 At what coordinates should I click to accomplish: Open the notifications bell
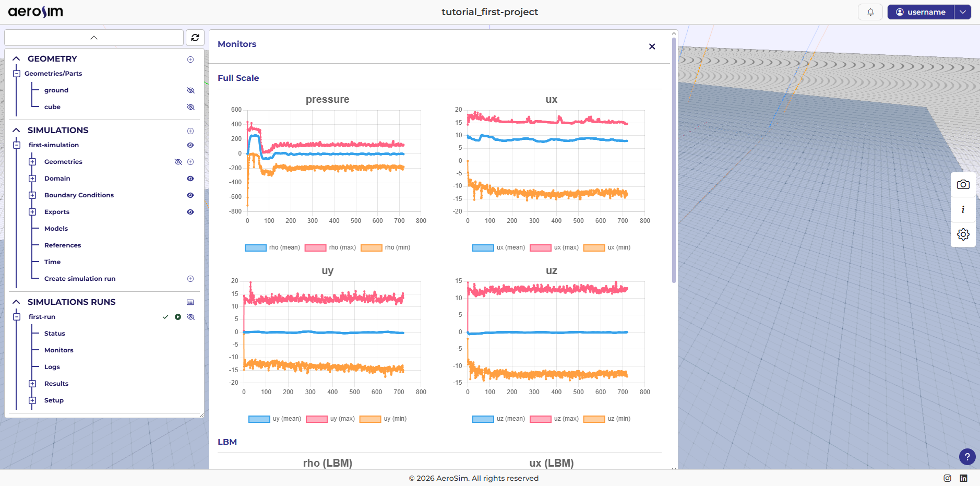870,12
